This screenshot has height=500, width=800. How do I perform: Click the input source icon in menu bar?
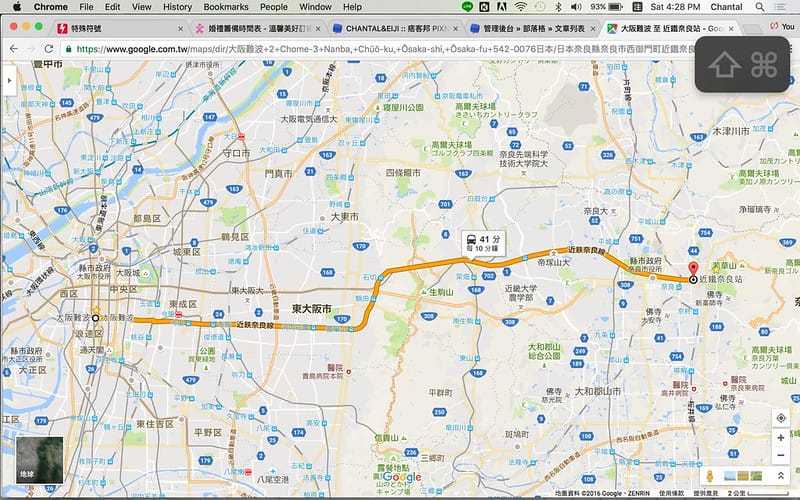637,7
